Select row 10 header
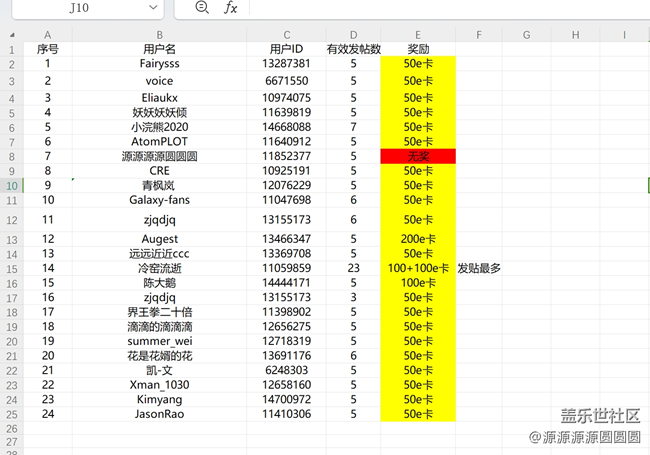The width and height of the screenshot is (650, 455). [12, 186]
